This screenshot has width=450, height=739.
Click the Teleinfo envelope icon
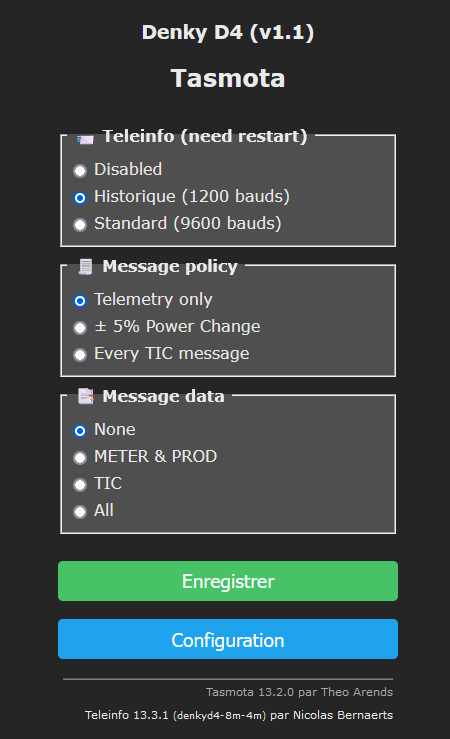click(x=85, y=139)
